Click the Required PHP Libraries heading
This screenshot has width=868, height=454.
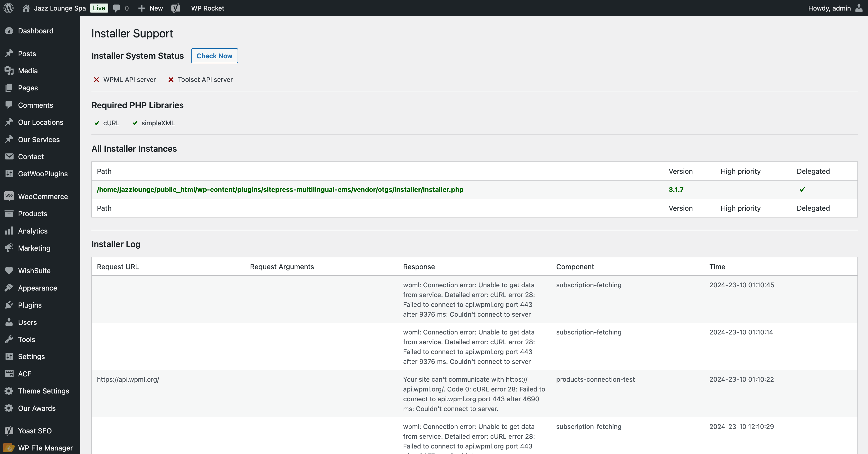[x=137, y=105]
